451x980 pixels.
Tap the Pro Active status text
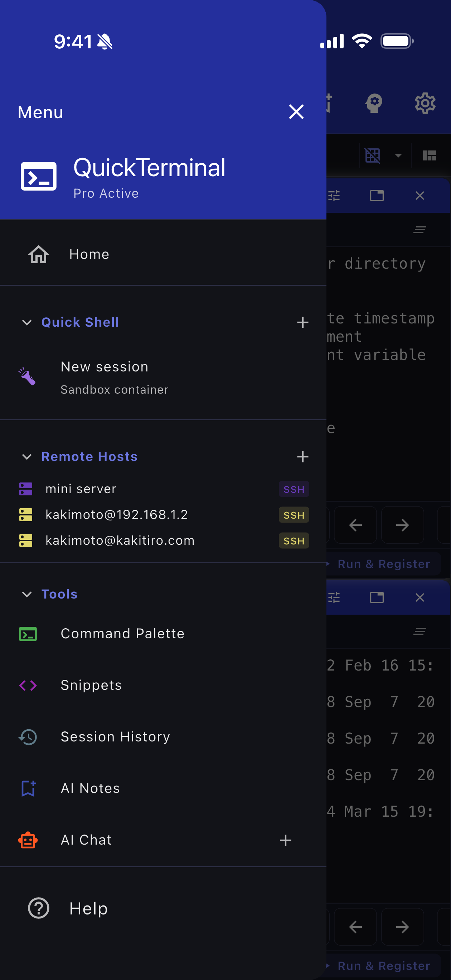pos(106,193)
